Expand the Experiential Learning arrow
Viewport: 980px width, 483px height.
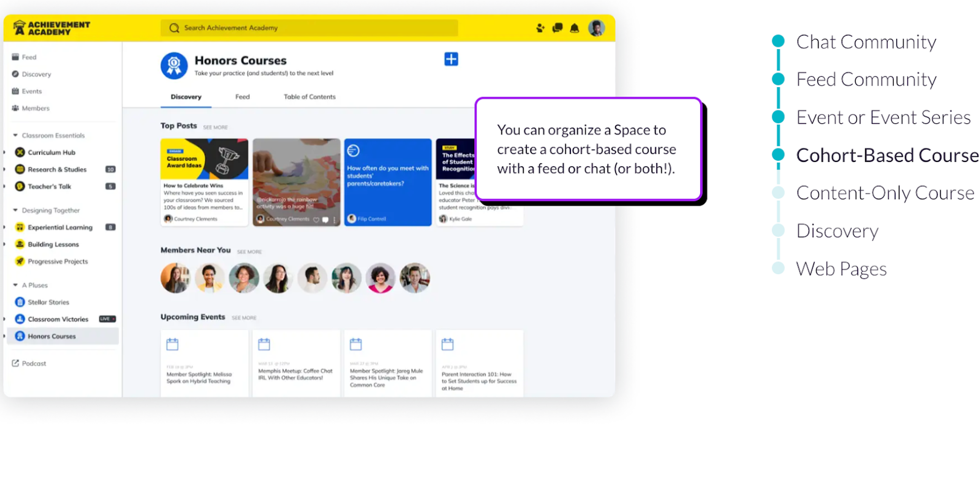pyautogui.click(x=4, y=227)
